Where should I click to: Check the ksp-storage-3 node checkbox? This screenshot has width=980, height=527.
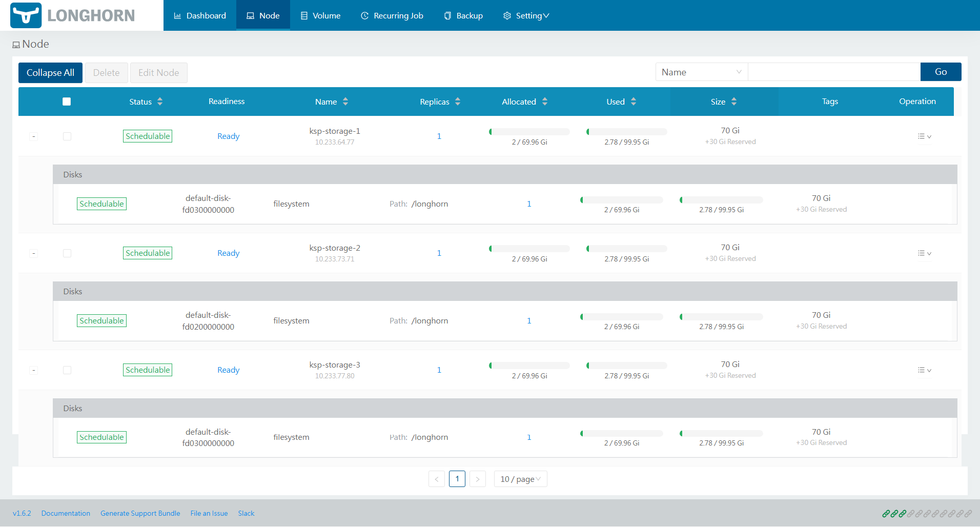tap(67, 370)
